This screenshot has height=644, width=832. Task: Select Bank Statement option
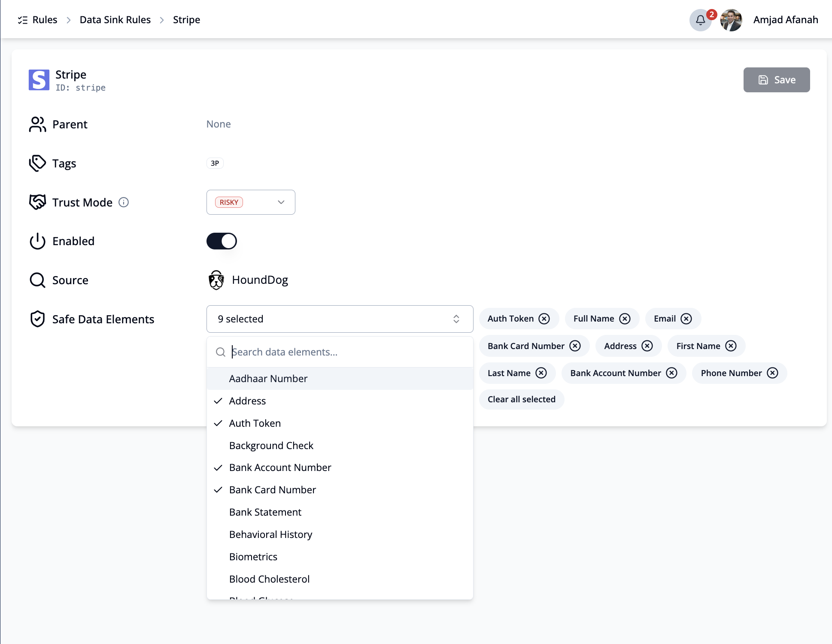pos(340,512)
